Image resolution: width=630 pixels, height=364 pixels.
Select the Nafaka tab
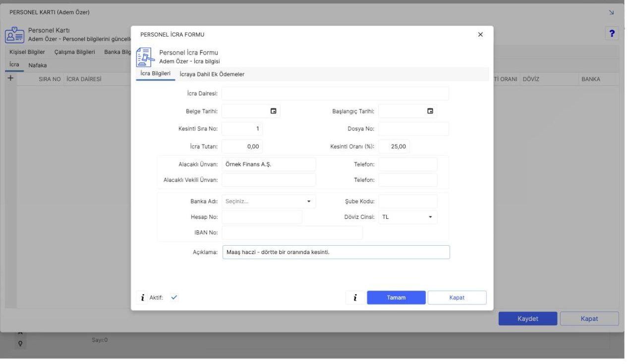[x=37, y=65]
